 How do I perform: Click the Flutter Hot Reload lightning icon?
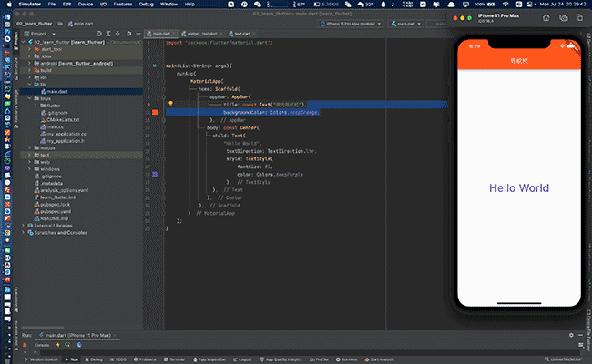pyautogui.click(x=57, y=345)
